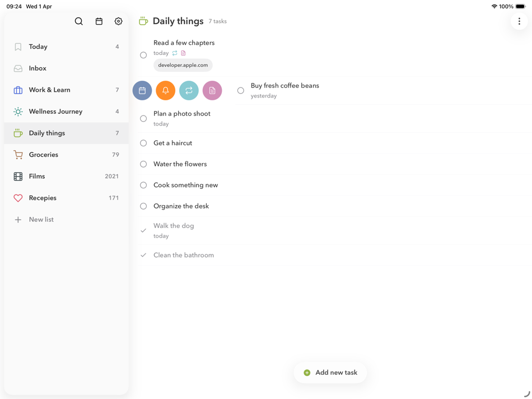
Task: Open the Films list
Action: click(66, 176)
